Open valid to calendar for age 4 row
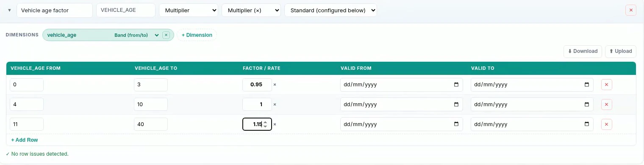The width and height of the screenshot is (644, 165). pos(587,104)
